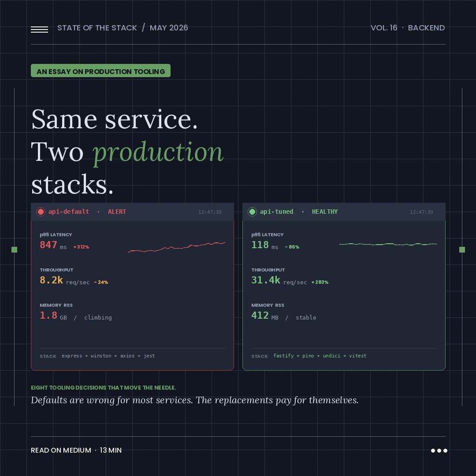The width and height of the screenshot is (476, 476).
Task: Select the 'api-default' service name
Action: tap(69, 212)
